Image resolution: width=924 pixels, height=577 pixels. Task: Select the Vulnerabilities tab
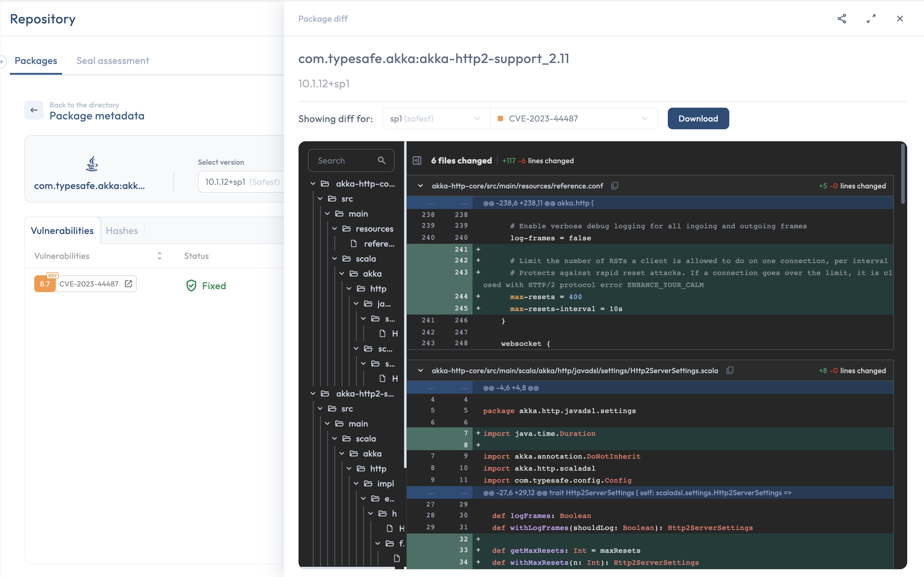coord(62,231)
